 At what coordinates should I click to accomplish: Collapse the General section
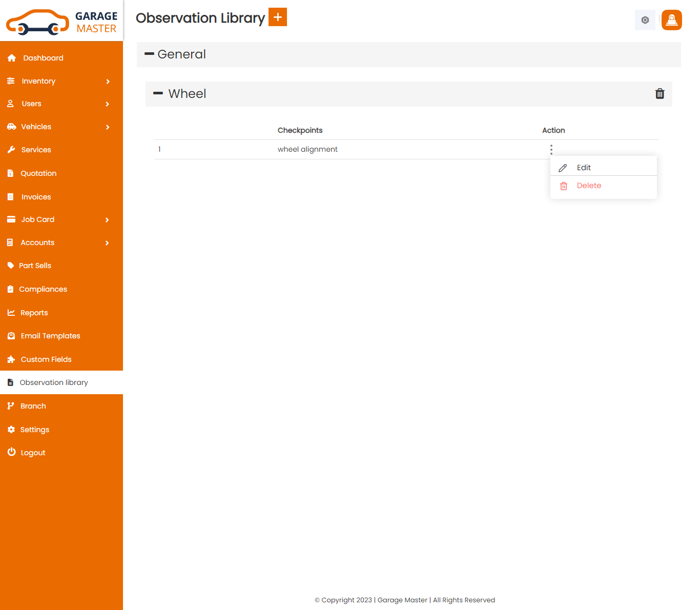150,54
